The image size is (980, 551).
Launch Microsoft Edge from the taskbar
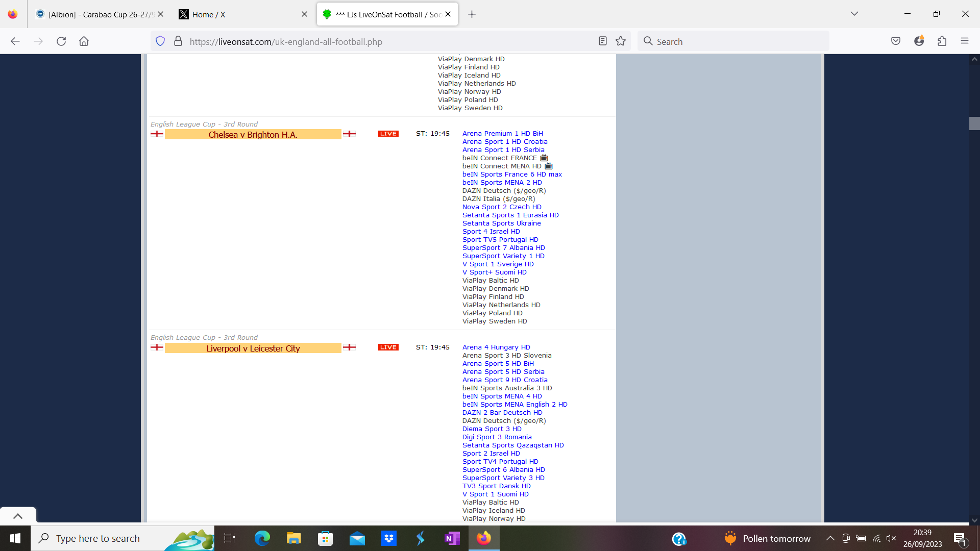coord(262,538)
